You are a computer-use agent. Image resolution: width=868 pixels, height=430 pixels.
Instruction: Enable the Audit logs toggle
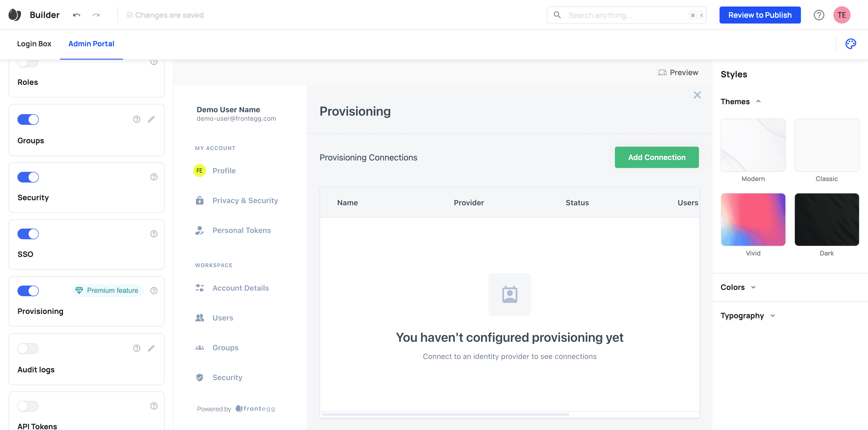(x=28, y=348)
